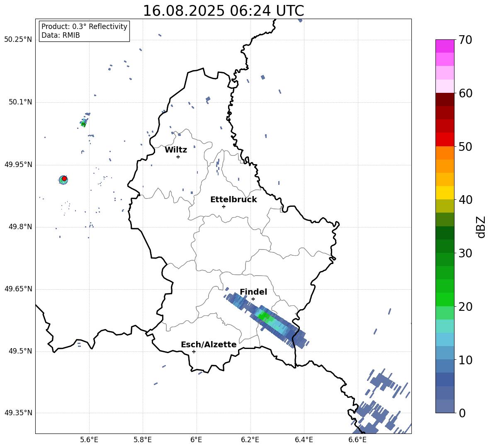The height and width of the screenshot is (448, 491).
Task: Click the 49.35°N latitude label
Action: click(18, 413)
